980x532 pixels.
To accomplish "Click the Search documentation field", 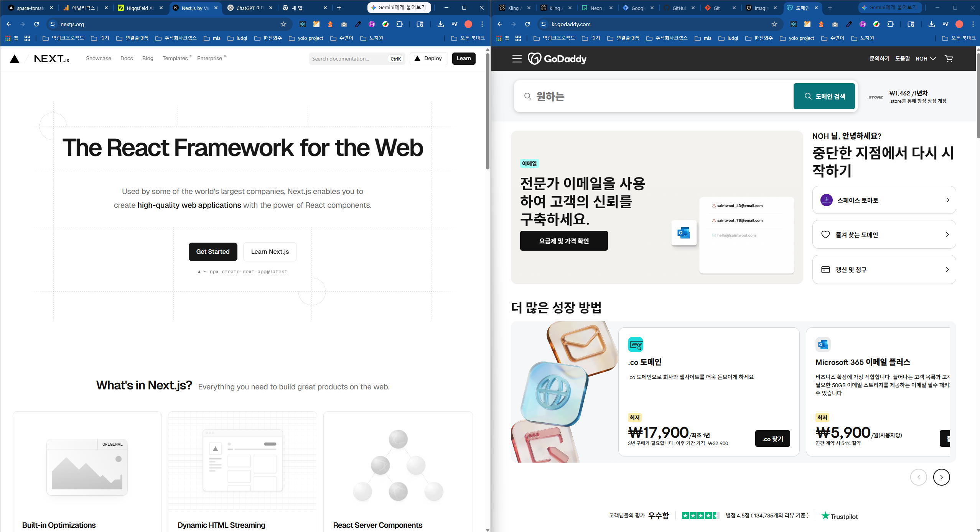I will click(357, 59).
